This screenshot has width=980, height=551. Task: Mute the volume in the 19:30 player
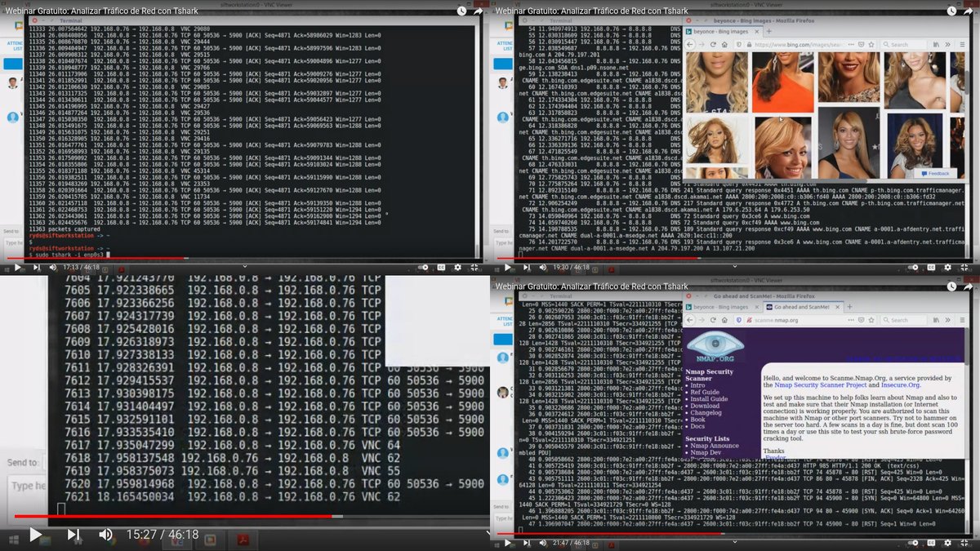pos(543,267)
